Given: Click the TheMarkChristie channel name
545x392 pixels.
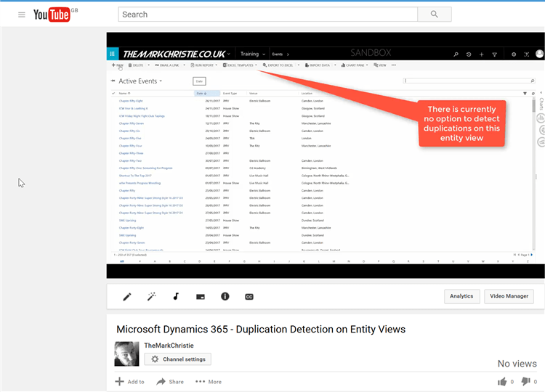Looking at the screenshot, I should click(x=169, y=346).
